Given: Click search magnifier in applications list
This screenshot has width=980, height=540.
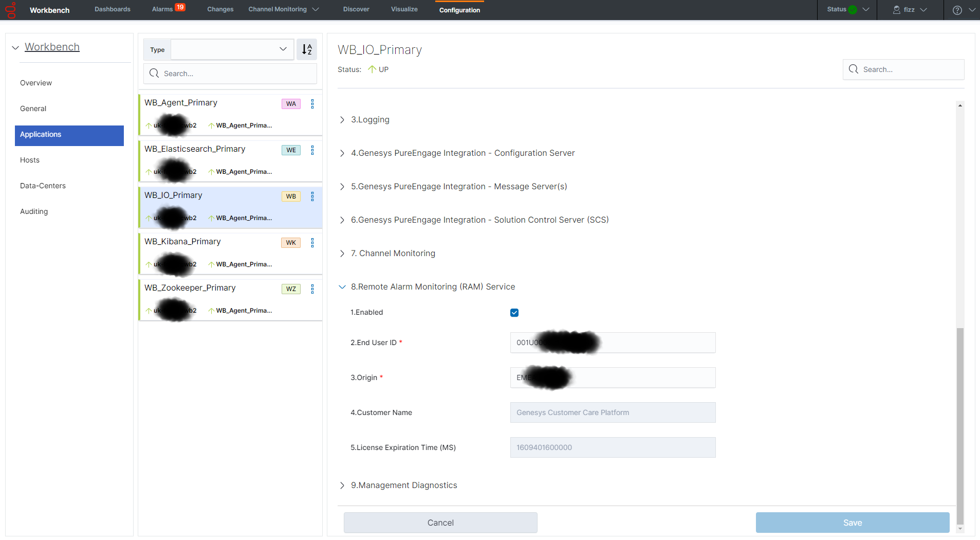Looking at the screenshot, I should click(x=154, y=74).
